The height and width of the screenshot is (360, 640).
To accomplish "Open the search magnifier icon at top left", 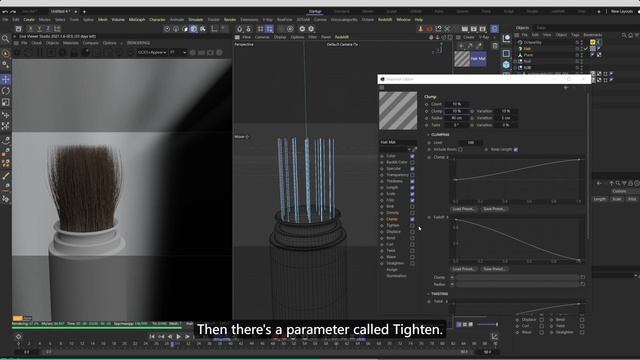I will click(x=5, y=39).
